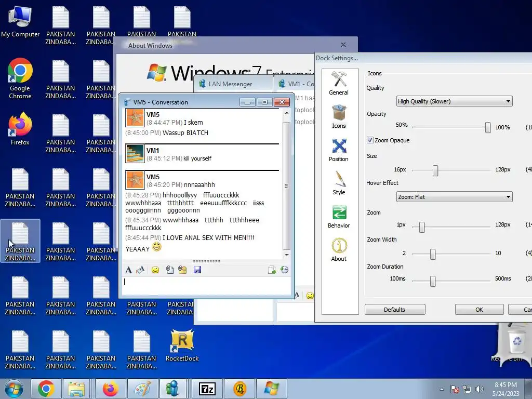Click in the VM5 Conversation message input box

pos(206,285)
